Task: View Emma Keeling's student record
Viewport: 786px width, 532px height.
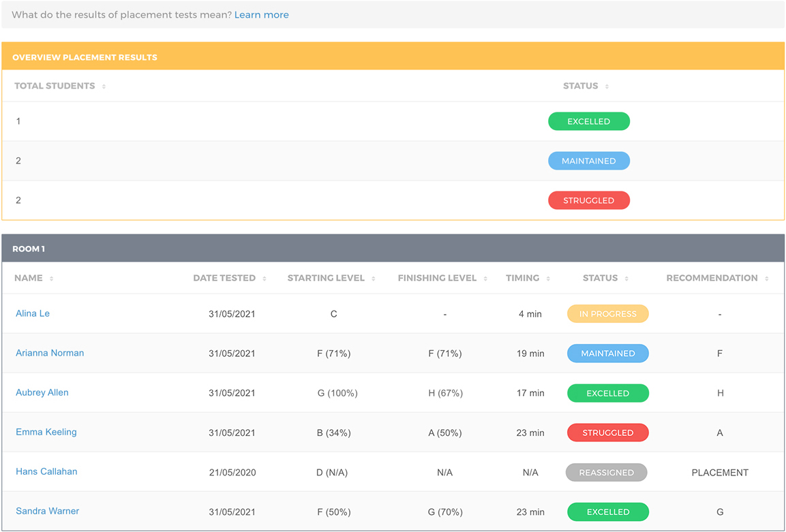Action: click(x=46, y=432)
